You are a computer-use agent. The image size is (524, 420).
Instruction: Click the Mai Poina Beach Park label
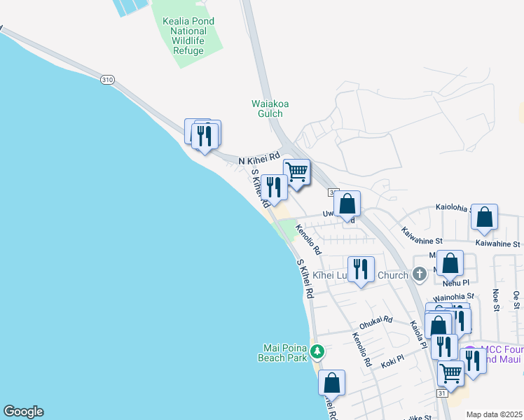click(282, 353)
